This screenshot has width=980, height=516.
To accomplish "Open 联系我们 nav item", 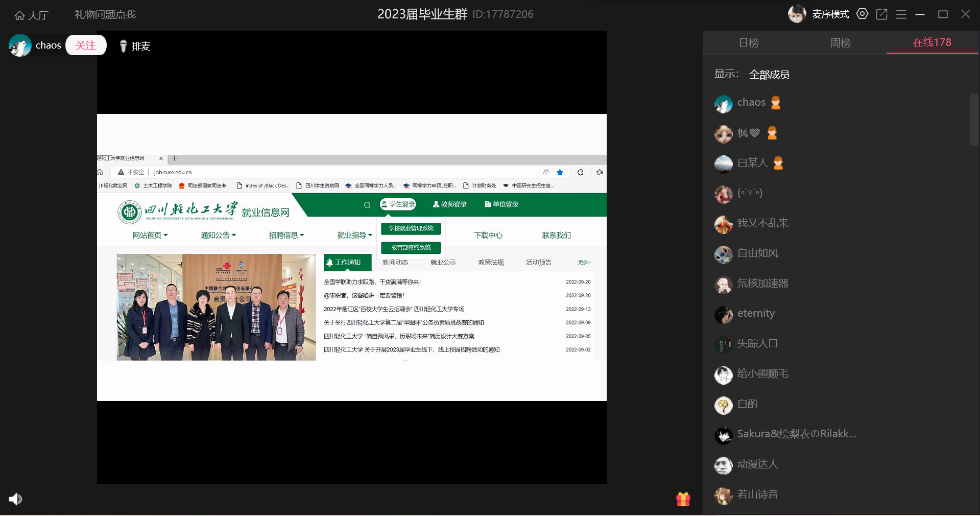I will (x=556, y=235).
